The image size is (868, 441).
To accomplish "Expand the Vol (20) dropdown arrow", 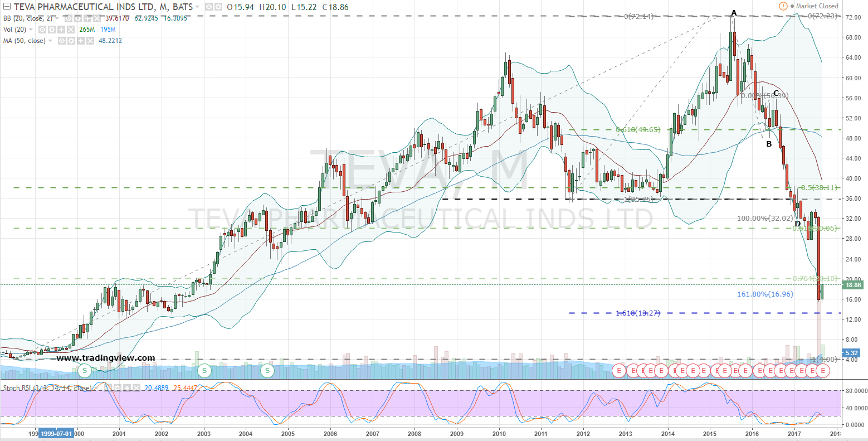I will click(x=31, y=29).
